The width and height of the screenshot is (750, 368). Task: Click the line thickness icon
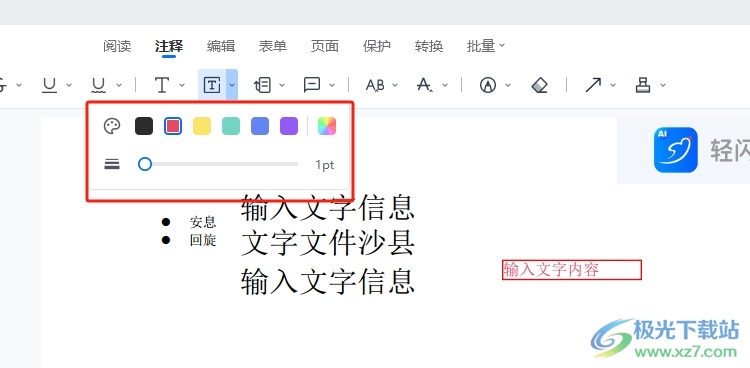[x=112, y=165]
